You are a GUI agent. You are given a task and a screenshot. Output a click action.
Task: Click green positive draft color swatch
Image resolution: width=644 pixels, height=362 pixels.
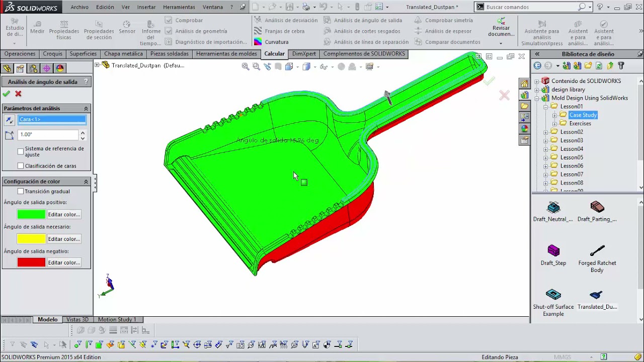(x=31, y=215)
